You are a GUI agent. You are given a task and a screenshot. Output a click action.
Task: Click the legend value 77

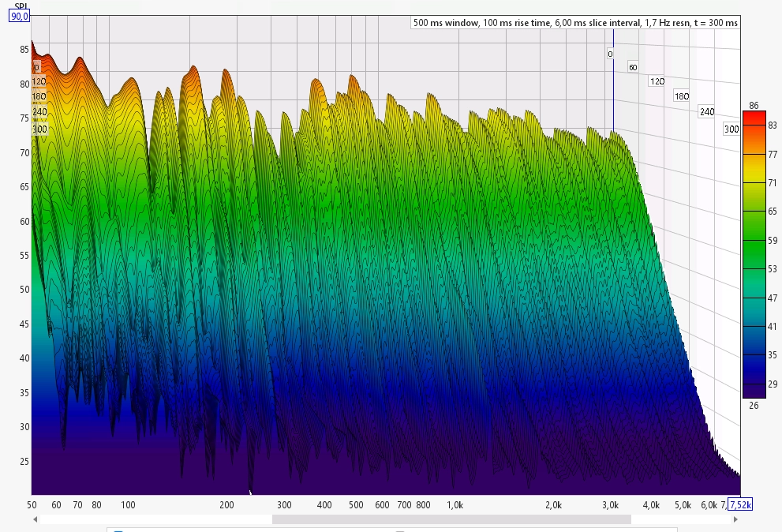point(772,155)
